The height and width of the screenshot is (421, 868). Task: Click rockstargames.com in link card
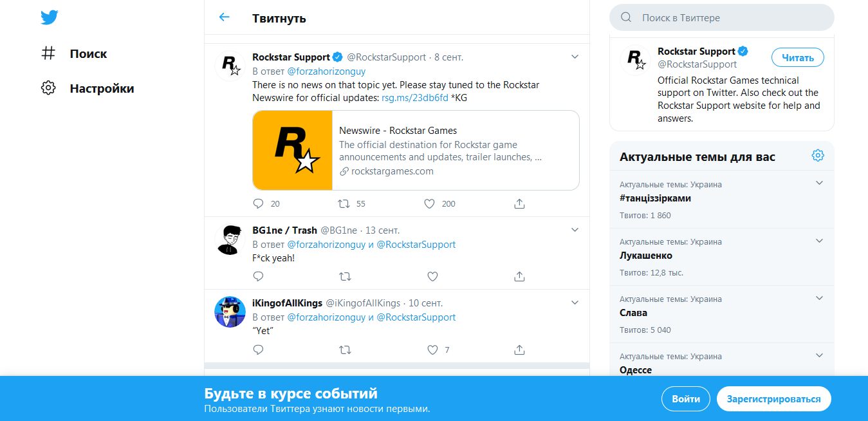coord(392,171)
